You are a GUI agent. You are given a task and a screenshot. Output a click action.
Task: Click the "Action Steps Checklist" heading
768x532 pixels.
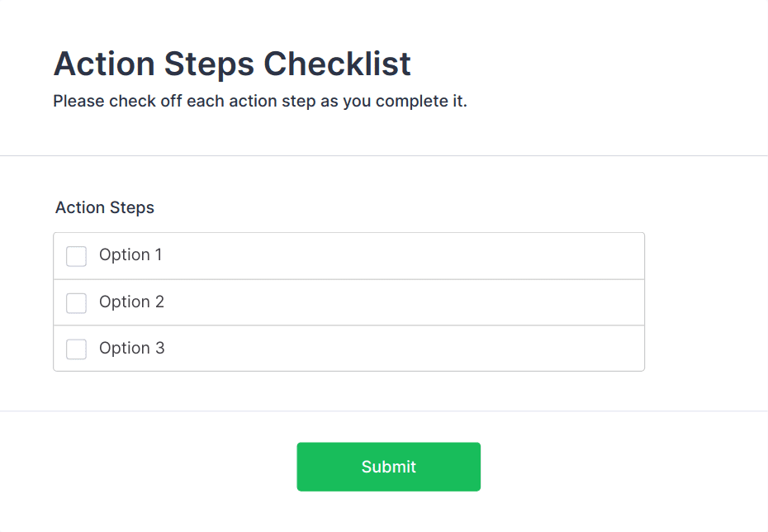tap(232, 64)
